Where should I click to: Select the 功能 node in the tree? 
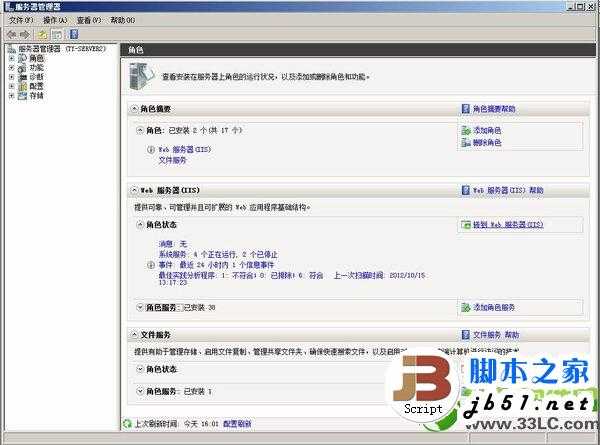tap(37, 68)
